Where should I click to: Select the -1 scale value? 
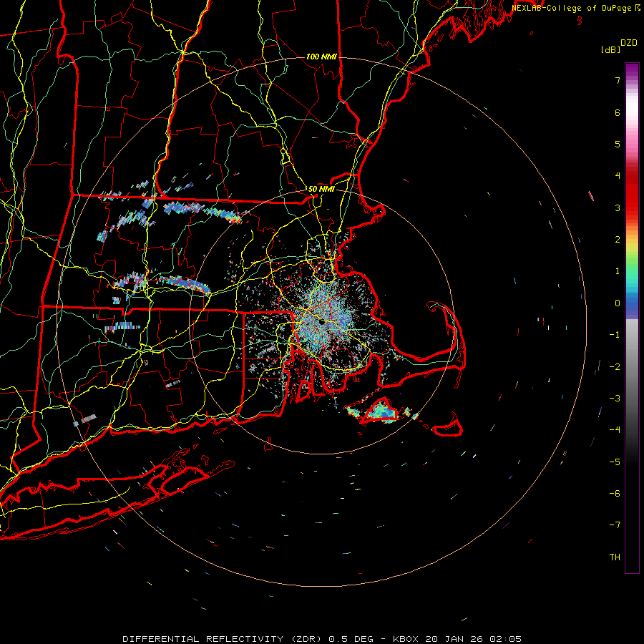pyautogui.click(x=615, y=335)
